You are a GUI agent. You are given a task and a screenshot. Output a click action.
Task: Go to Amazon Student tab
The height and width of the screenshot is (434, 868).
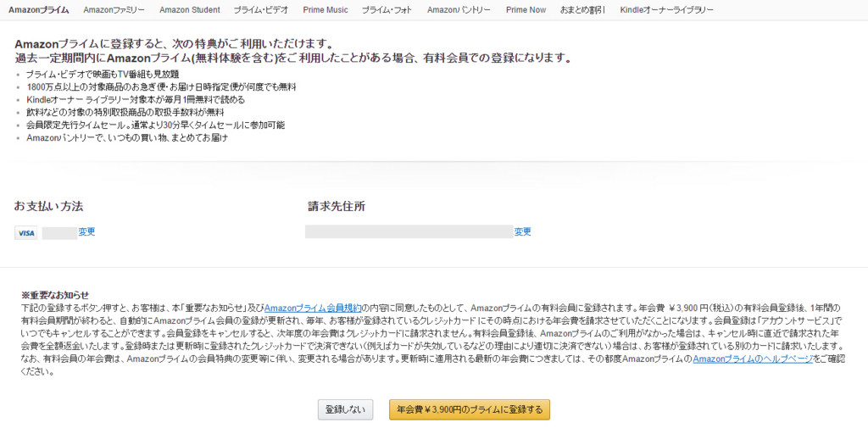(x=189, y=10)
